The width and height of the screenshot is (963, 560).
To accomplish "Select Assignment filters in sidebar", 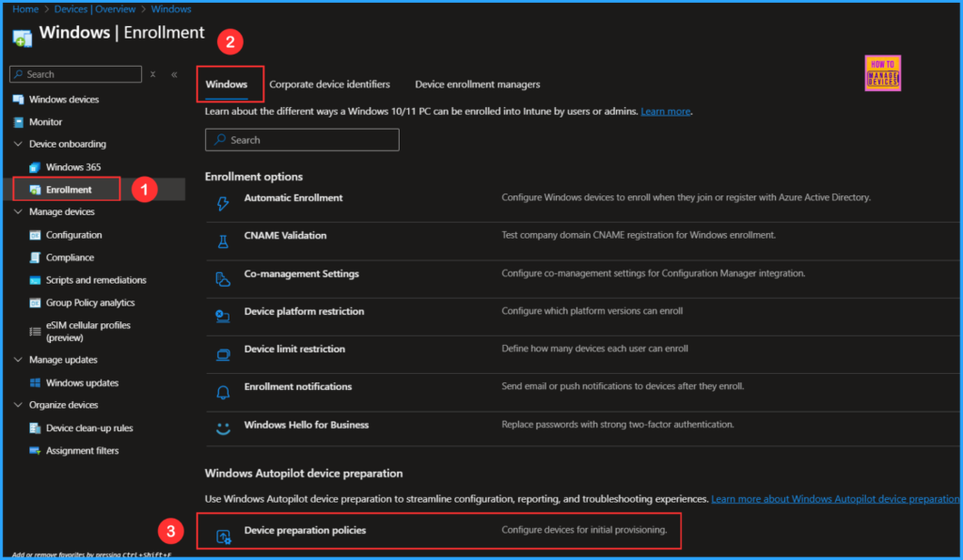I will pos(83,451).
